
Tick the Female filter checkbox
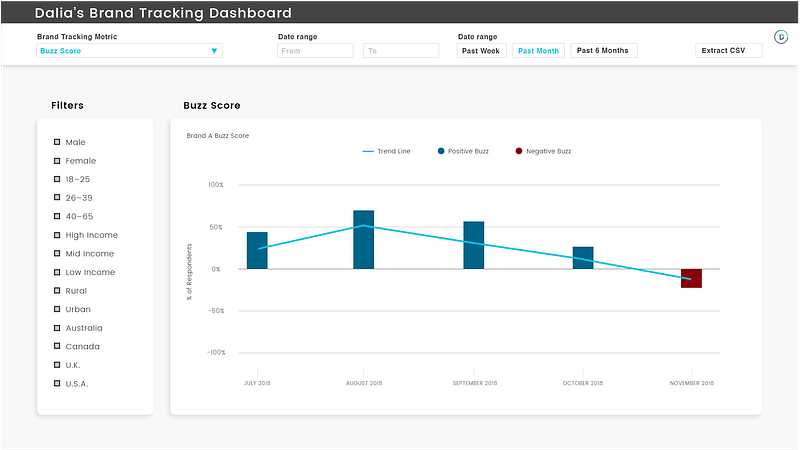(x=57, y=161)
